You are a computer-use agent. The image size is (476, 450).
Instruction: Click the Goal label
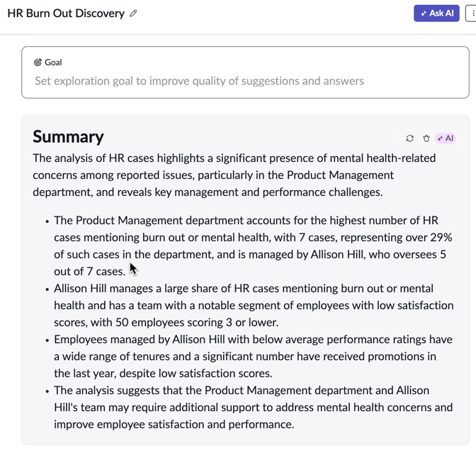click(53, 62)
